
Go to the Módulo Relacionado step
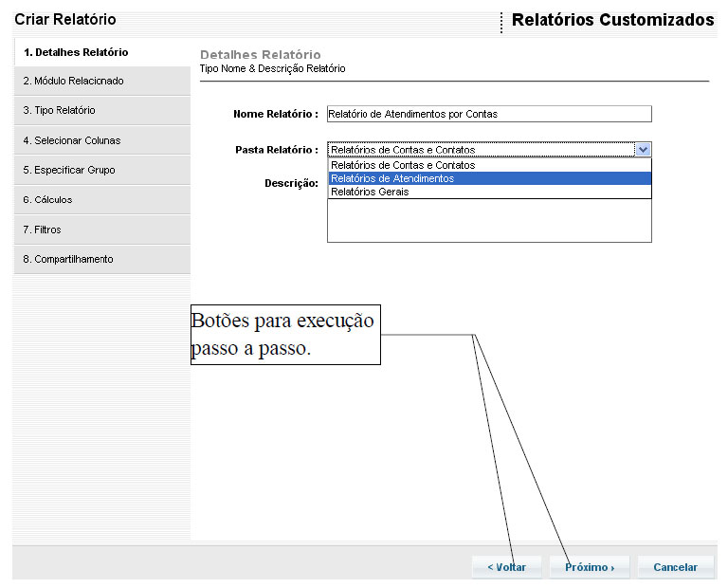(x=74, y=82)
